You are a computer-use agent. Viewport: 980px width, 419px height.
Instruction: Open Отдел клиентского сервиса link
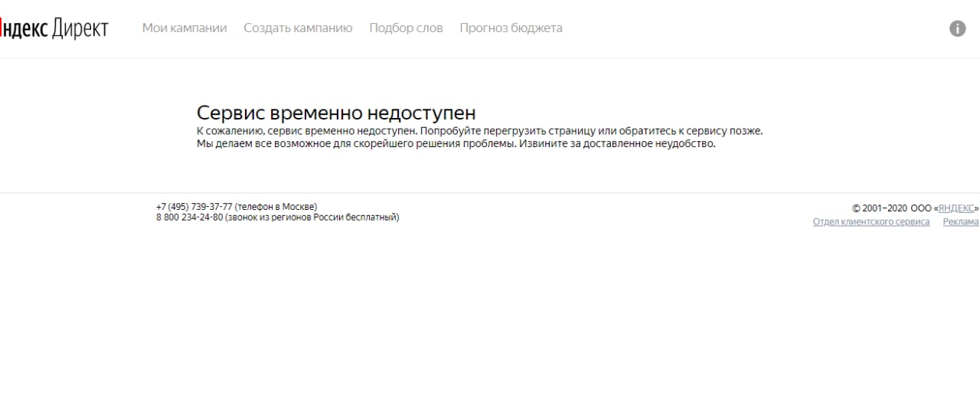(x=871, y=222)
